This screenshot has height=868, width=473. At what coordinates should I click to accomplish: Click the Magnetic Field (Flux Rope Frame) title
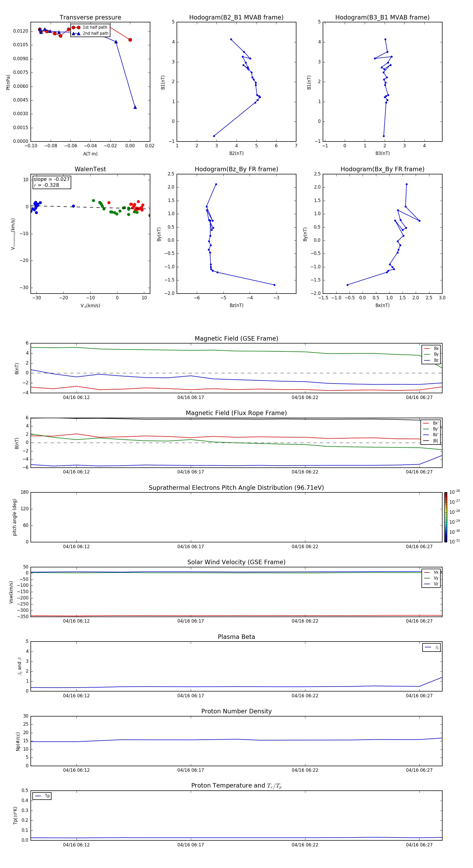(x=236, y=413)
